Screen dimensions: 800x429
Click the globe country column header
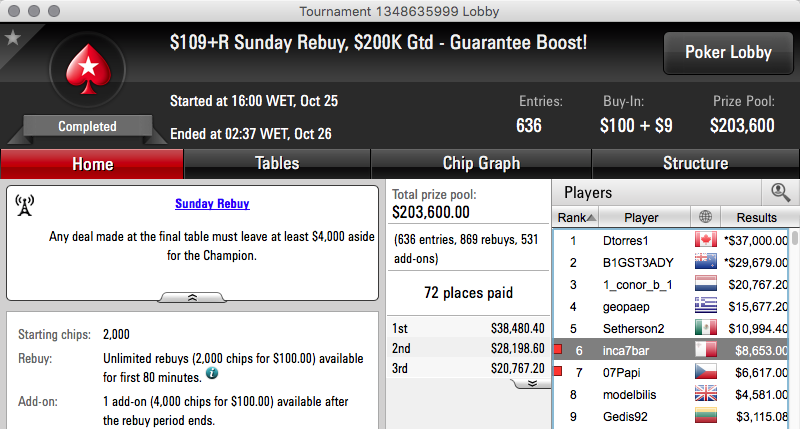705,217
